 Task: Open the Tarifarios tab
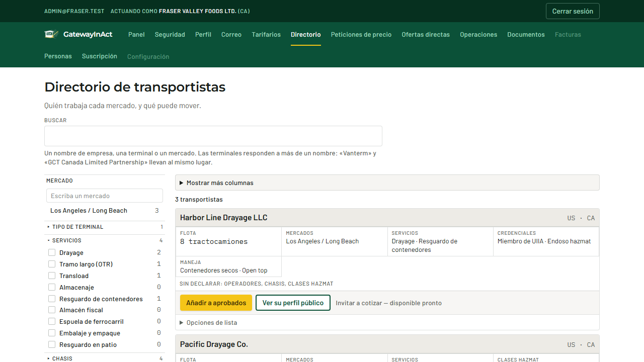[266, 35]
